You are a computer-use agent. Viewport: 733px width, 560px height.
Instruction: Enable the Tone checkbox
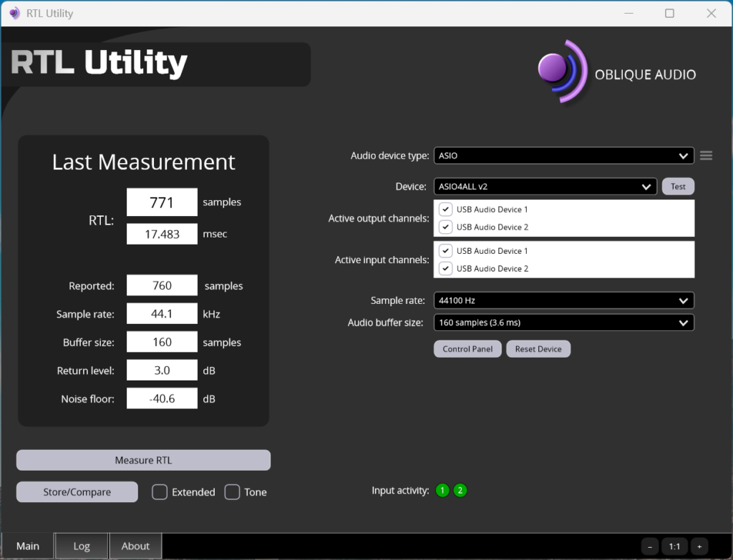click(232, 492)
